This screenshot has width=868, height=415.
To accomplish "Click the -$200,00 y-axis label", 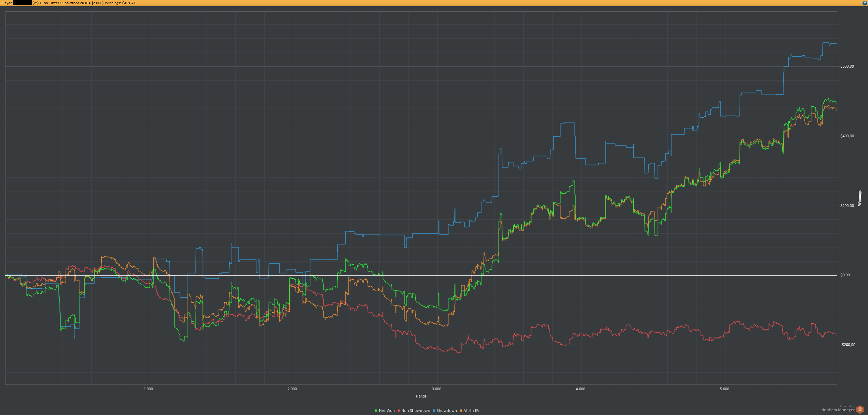I will (848, 345).
